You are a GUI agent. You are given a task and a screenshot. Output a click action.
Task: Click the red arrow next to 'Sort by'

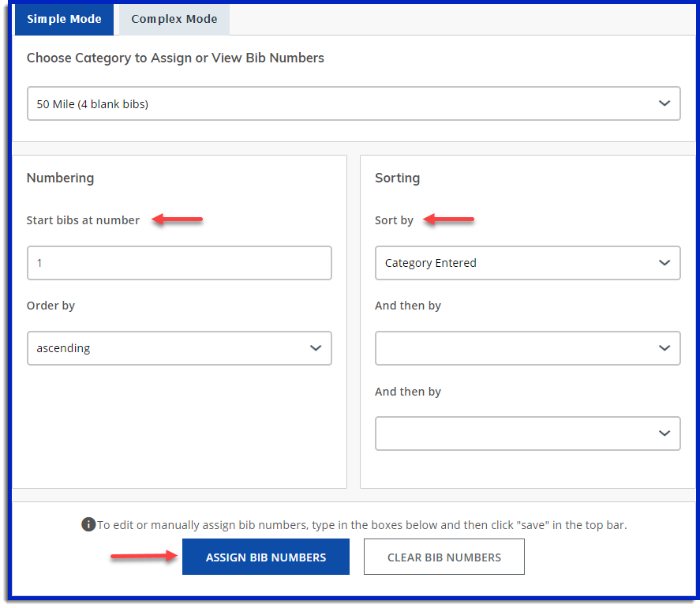coord(449,220)
